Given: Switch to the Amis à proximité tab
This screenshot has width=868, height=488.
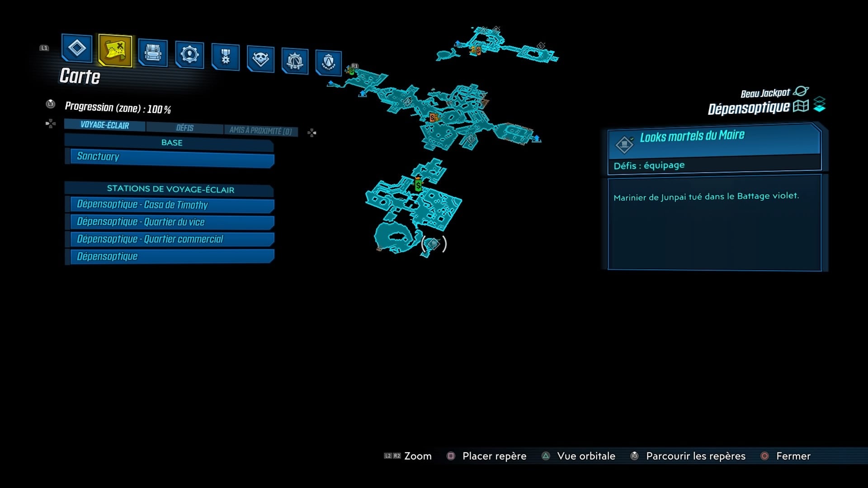Looking at the screenshot, I should (261, 131).
